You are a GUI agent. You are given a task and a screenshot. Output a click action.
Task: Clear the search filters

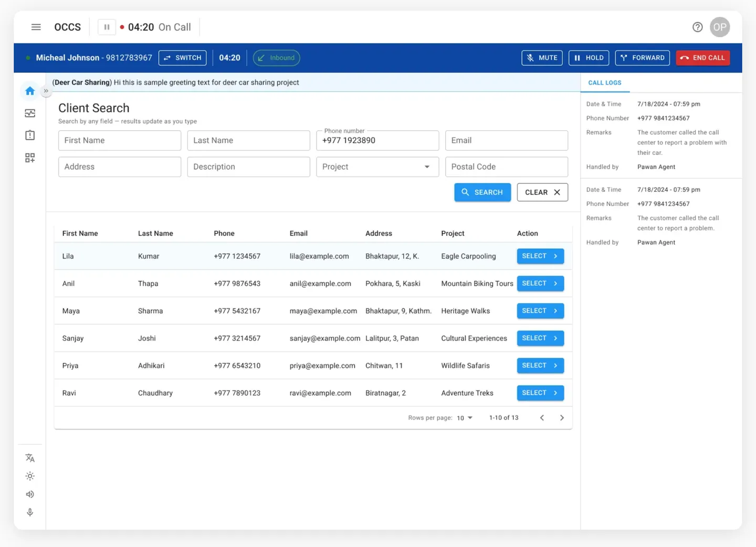542,192
